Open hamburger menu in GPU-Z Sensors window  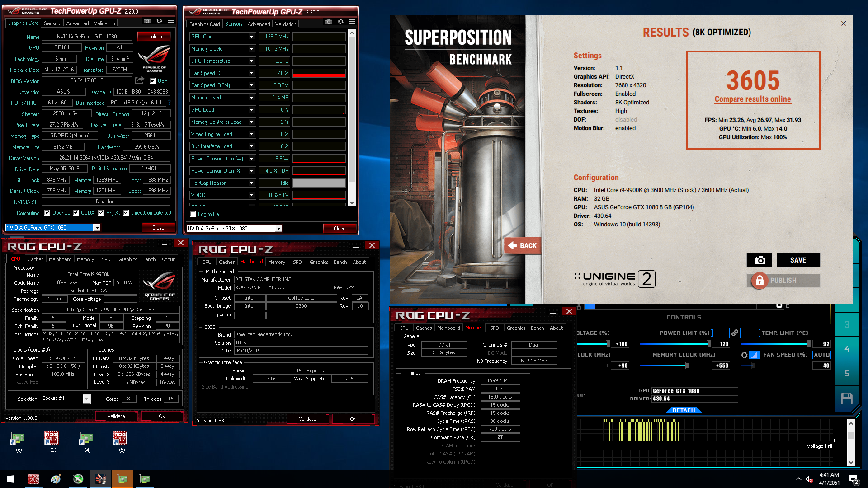[352, 22]
